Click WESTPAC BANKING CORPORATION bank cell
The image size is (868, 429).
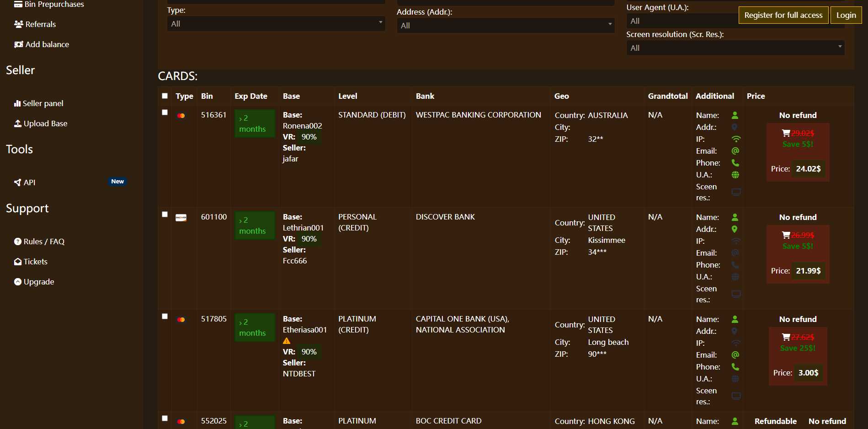pyautogui.click(x=479, y=115)
